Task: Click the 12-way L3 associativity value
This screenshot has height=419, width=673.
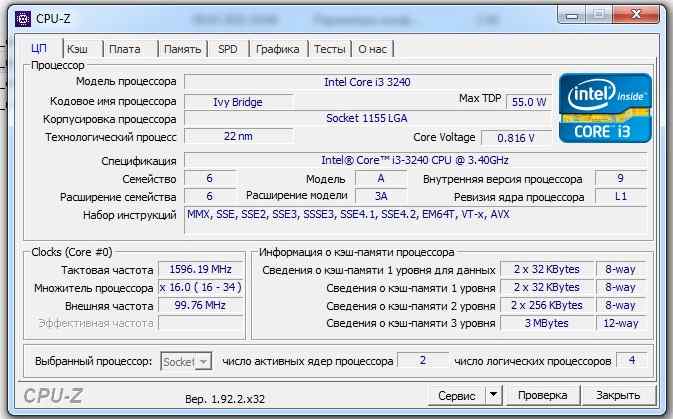Action: tap(621, 323)
